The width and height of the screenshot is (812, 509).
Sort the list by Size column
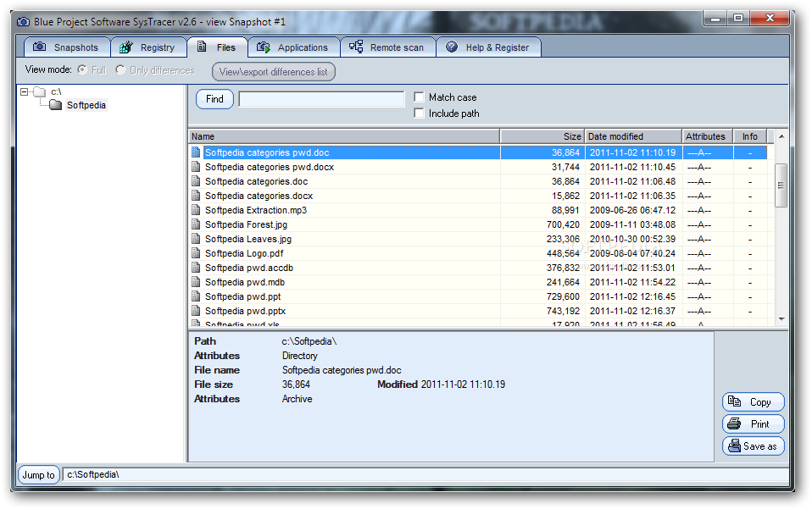[542, 136]
